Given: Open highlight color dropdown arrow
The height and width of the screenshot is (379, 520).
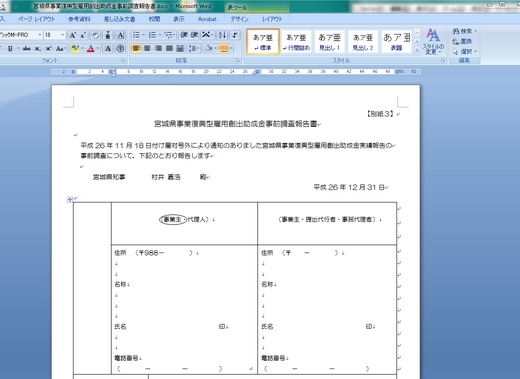Looking at the screenshot, I should 82,49.
